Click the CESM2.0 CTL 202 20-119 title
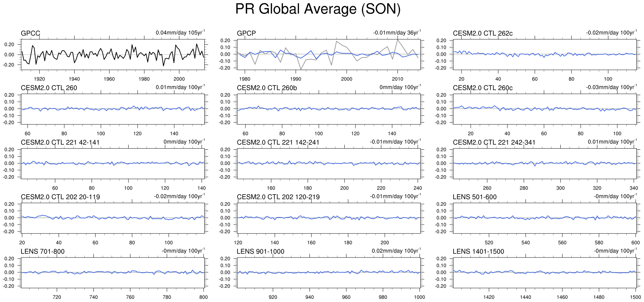This screenshot has height=302, width=644. 60,197
